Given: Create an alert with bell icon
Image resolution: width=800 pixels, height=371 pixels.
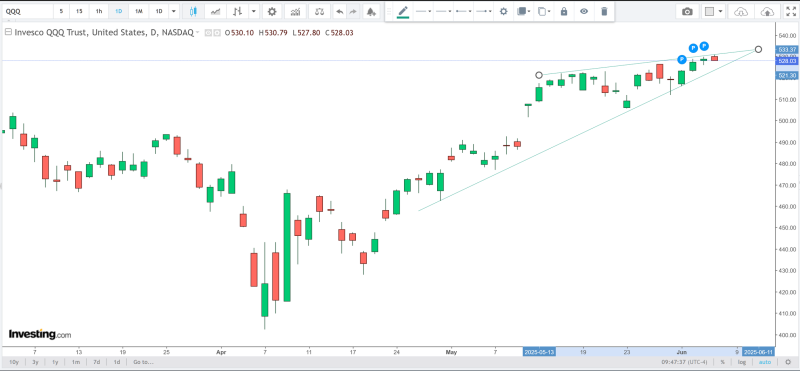Looking at the screenshot, I should click(371, 11).
